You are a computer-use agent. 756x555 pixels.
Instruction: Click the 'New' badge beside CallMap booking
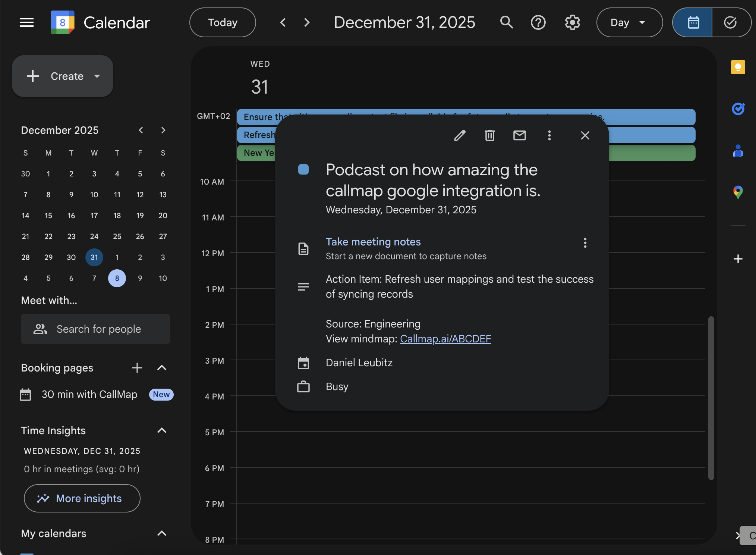tap(161, 394)
